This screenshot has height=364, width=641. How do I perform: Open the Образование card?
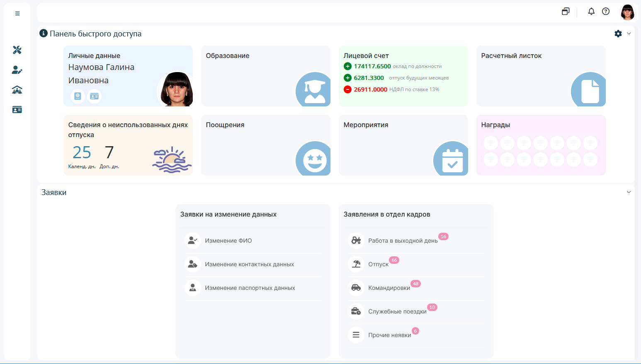[x=265, y=76]
